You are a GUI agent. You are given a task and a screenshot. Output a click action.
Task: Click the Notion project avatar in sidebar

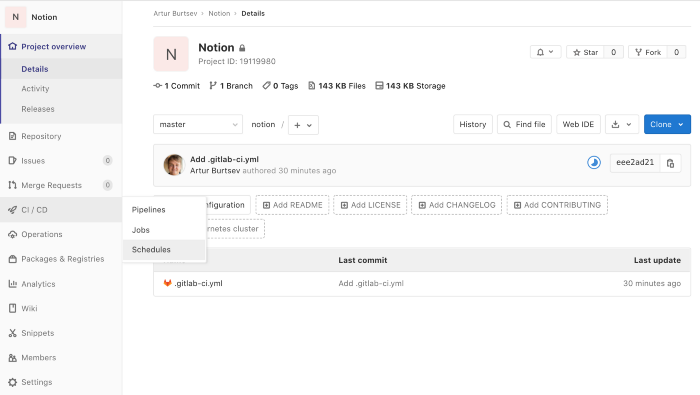pyautogui.click(x=16, y=17)
